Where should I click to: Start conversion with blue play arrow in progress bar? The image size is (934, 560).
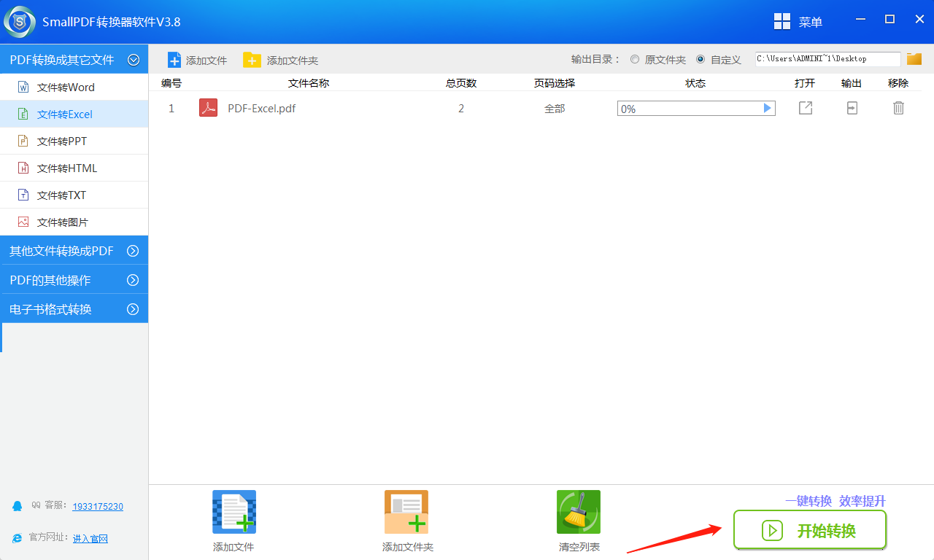point(767,108)
